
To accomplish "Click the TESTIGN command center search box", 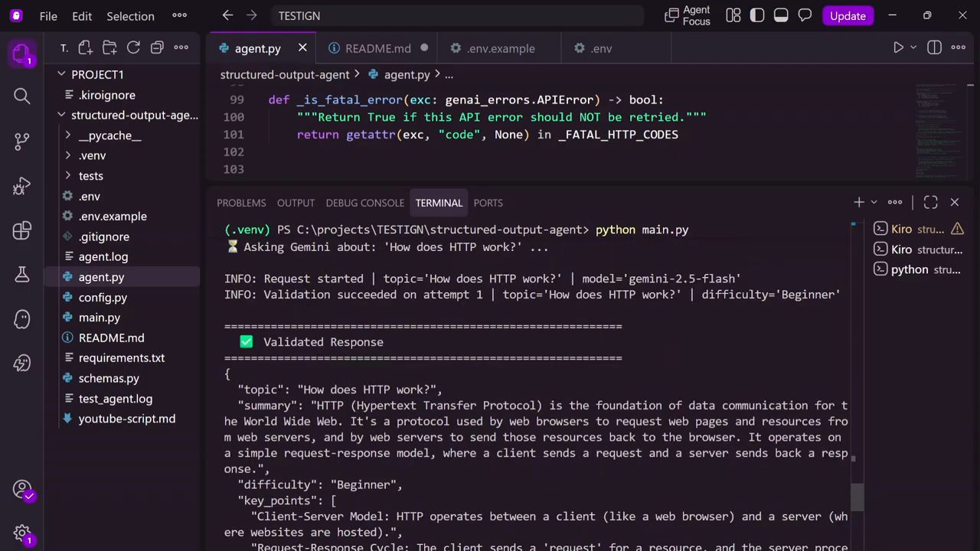I will pos(457,15).
